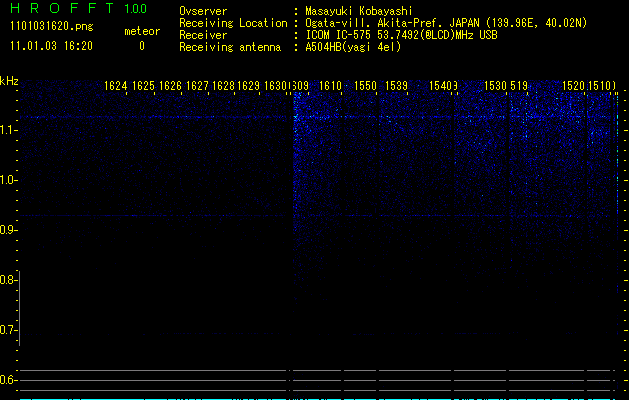Click the 1624 time marker

coord(116,86)
